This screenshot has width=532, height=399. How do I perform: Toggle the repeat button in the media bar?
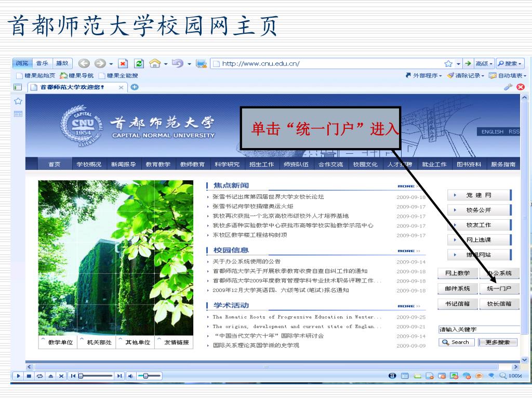click(39, 376)
